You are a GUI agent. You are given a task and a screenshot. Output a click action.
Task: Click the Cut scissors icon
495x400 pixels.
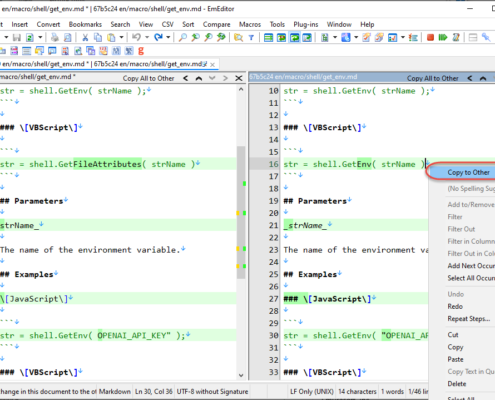[85, 38]
